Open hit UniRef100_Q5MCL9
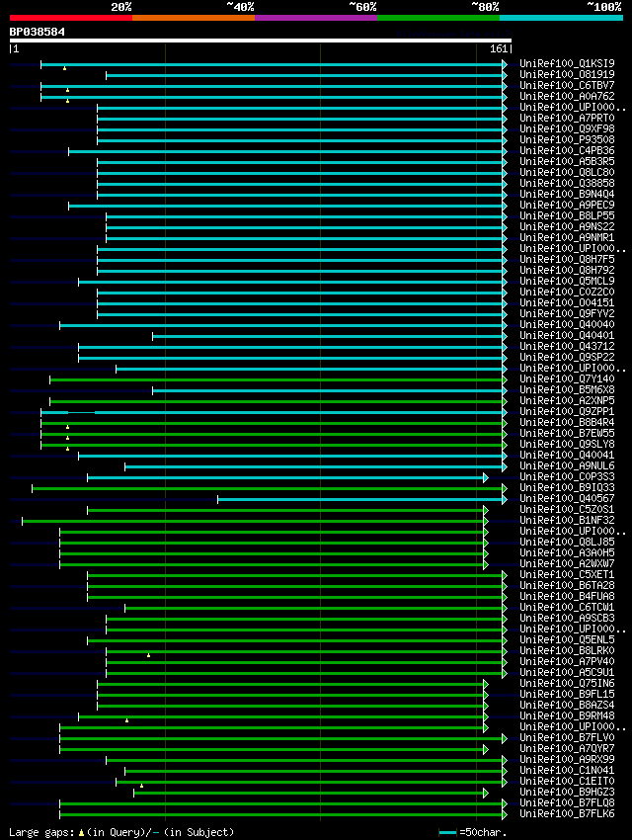The height and width of the screenshot is (840, 632). point(567,282)
